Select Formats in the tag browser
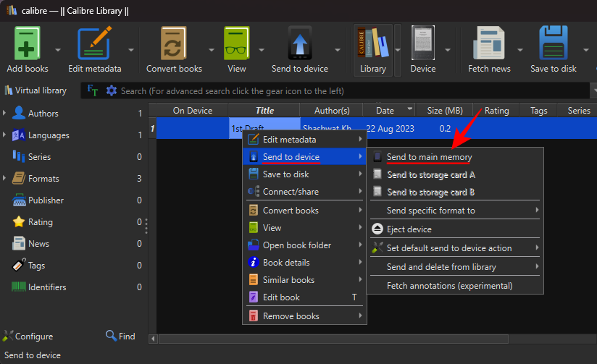 pyautogui.click(x=43, y=179)
